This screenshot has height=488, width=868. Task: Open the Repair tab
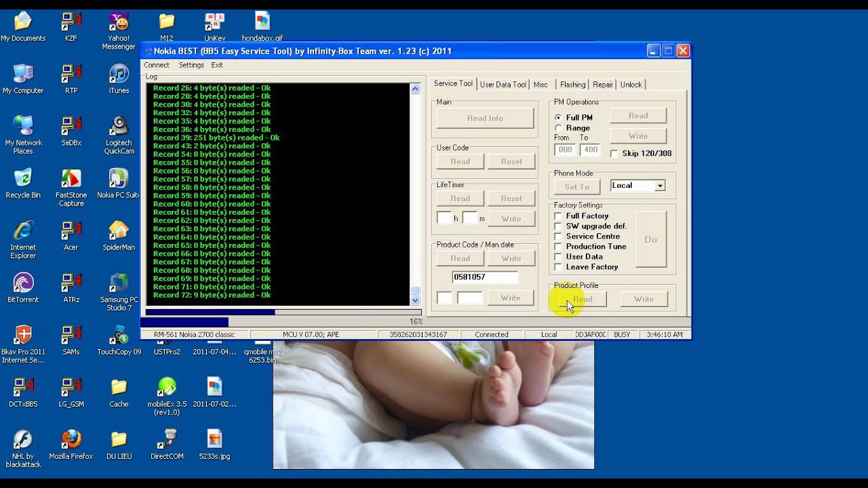603,85
